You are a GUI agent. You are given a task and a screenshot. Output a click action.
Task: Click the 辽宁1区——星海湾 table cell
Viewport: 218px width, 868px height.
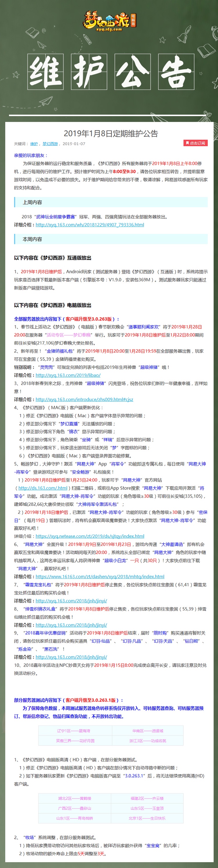point(75,731)
